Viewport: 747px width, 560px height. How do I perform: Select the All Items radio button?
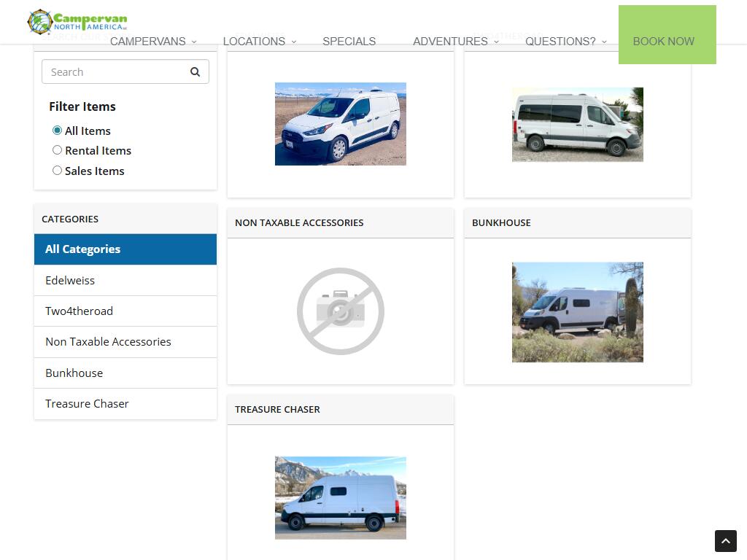[x=57, y=131]
